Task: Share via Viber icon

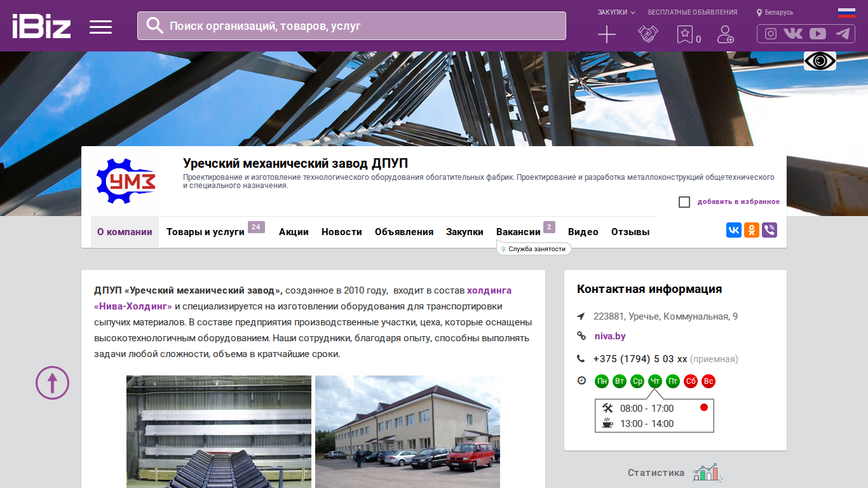Action: [770, 230]
